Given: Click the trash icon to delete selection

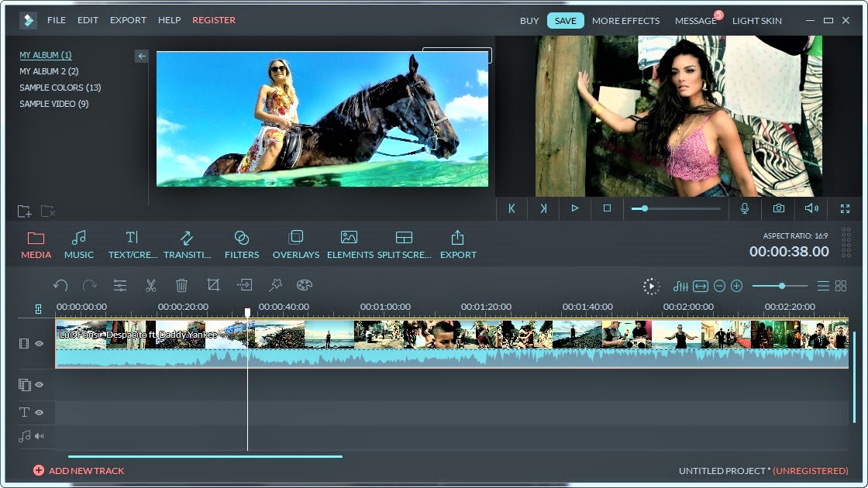Looking at the screenshot, I should click(x=181, y=285).
